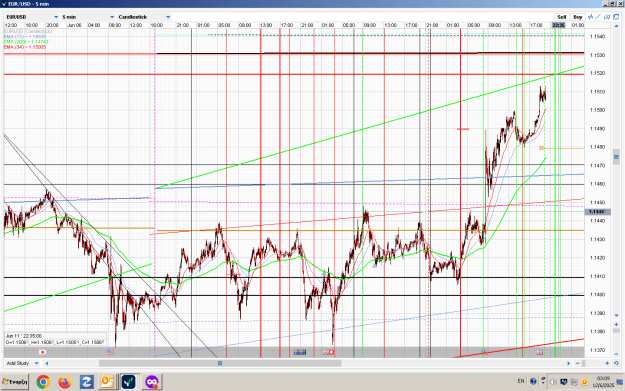Select the trend line drawing tool
The width and height of the screenshot is (625, 391).
click(598, 17)
